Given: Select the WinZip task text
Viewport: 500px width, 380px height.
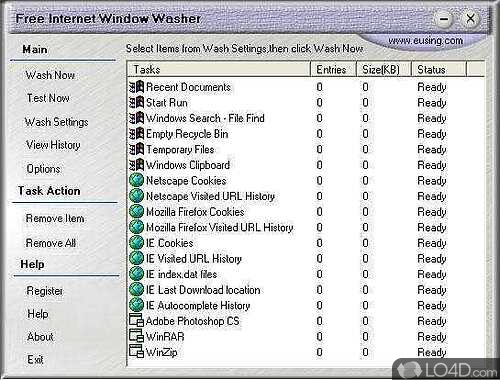Looking at the screenshot, I should point(162,352).
